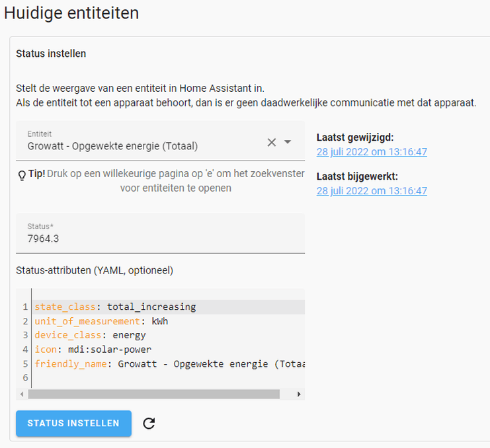
Task: Click the Entiteit field with Growatt text
Action: coord(132,146)
